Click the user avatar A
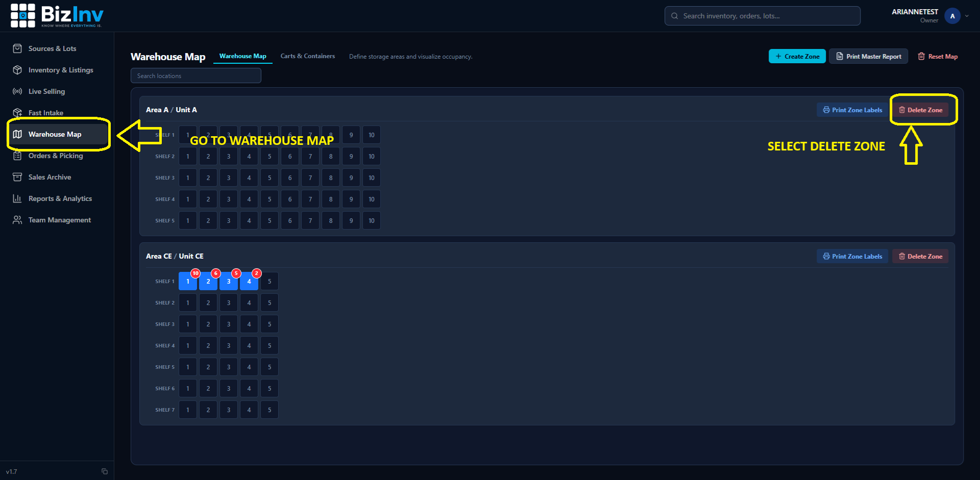The width and height of the screenshot is (980, 480). [x=952, y=16]
